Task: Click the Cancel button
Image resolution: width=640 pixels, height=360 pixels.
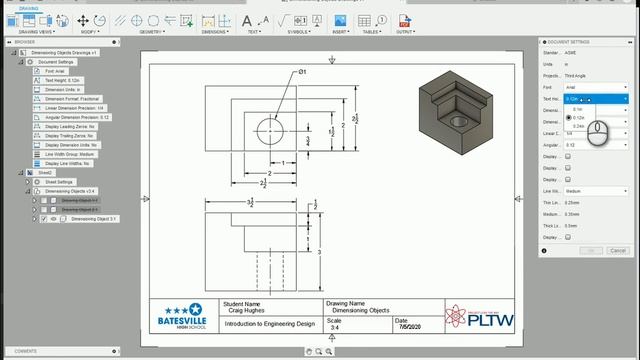Action: coord(618,251)
